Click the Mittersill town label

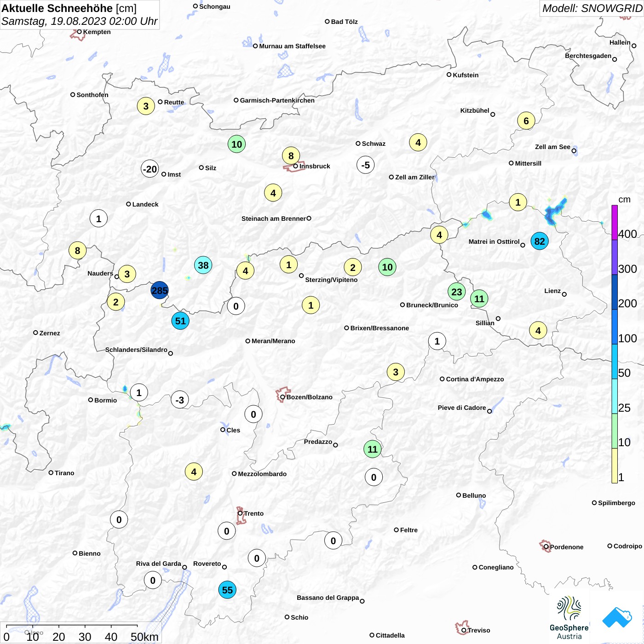click(x=528, y=163)
